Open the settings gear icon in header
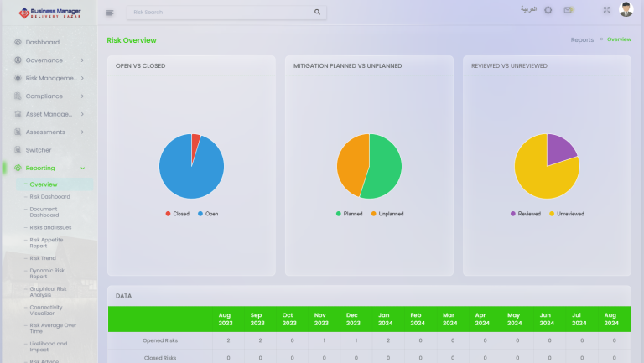 [x=548, y=10]
